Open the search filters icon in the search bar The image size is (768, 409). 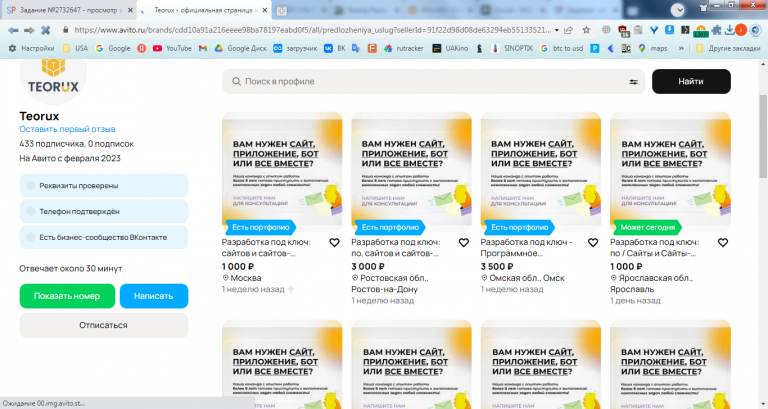tap(633, 82)
